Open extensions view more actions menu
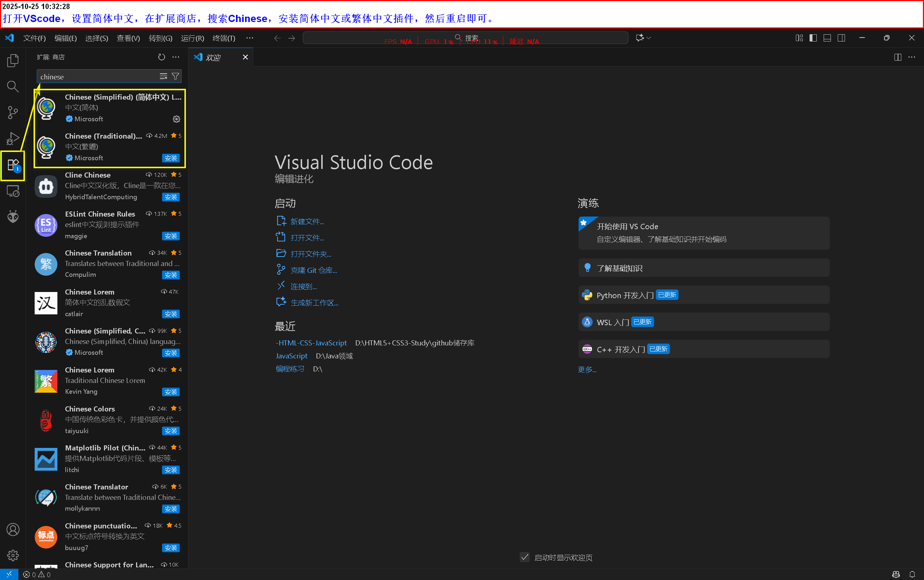 (x=176, y=57)
